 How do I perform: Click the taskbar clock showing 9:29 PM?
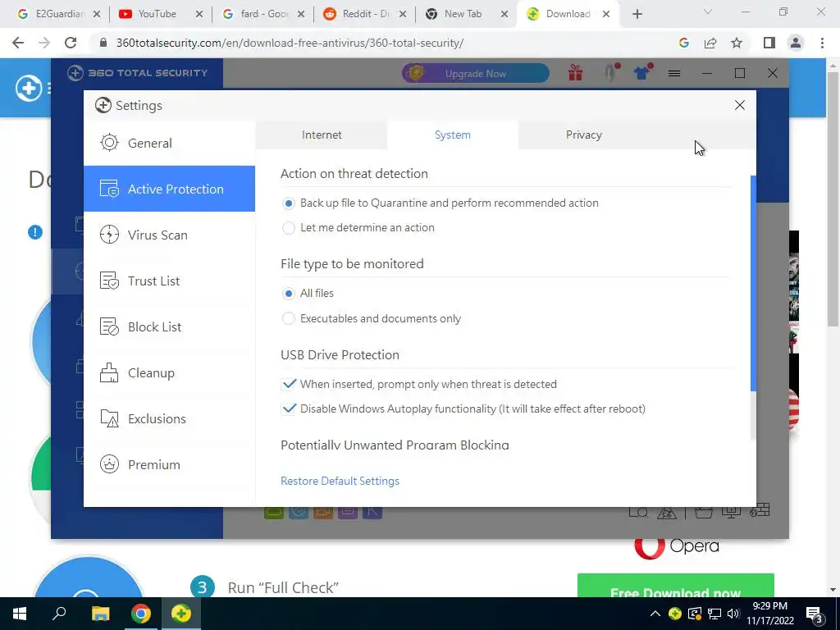coord(769,614)
